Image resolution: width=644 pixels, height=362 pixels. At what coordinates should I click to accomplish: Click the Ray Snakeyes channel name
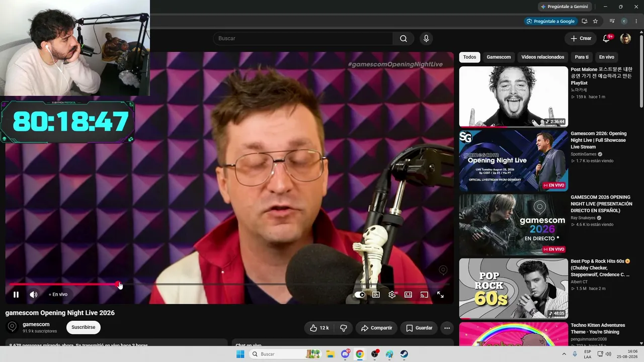pos(583,218)
